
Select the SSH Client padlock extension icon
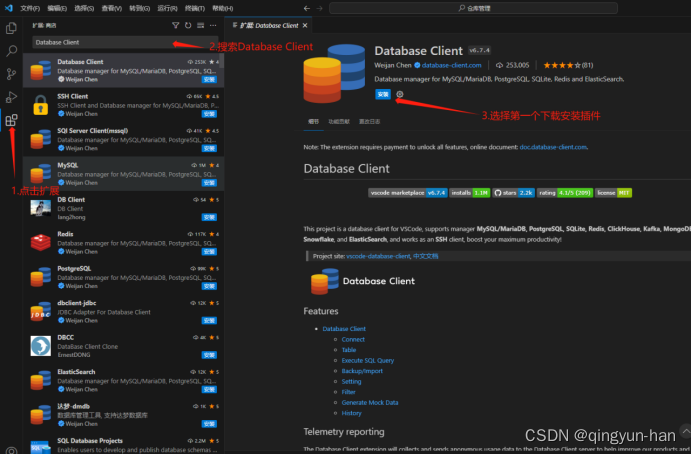pos(41,105)
